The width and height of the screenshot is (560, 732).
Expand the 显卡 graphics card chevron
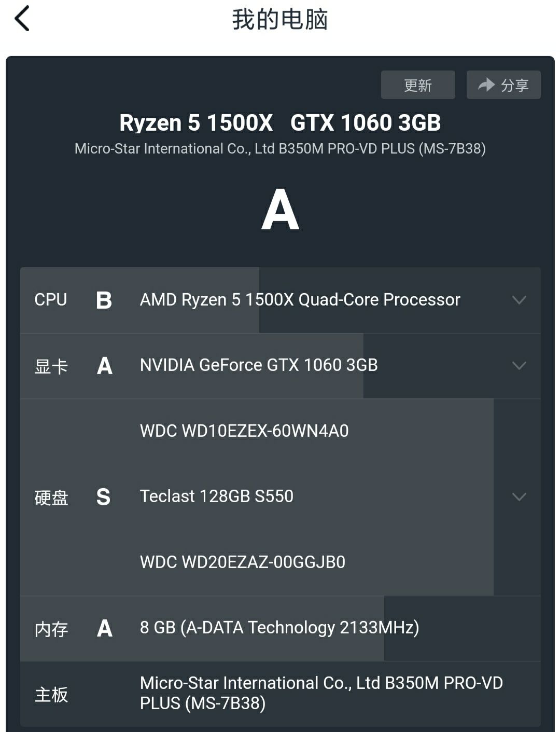(x=519, y=366)
